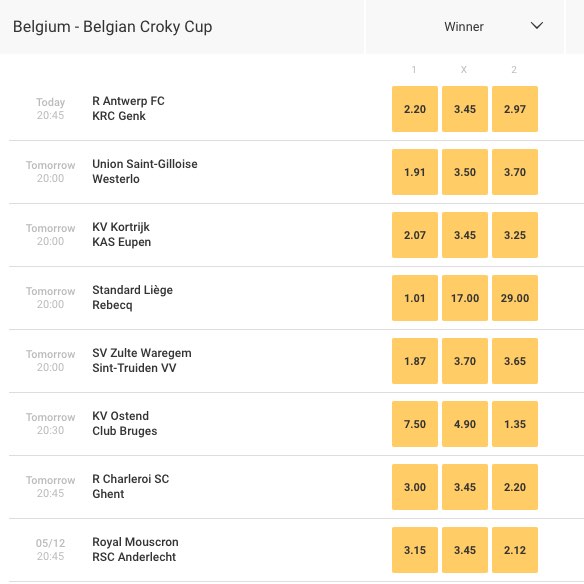This screenshot has width=584, height=584.
Task: Select 1.87 odds for SV Zulte Waregem
Action: click(415, 361)
